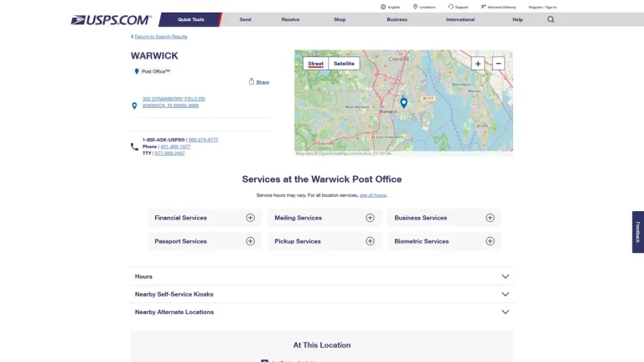
Task: Click the local Phone number link
Action: [x=175, y=147]
